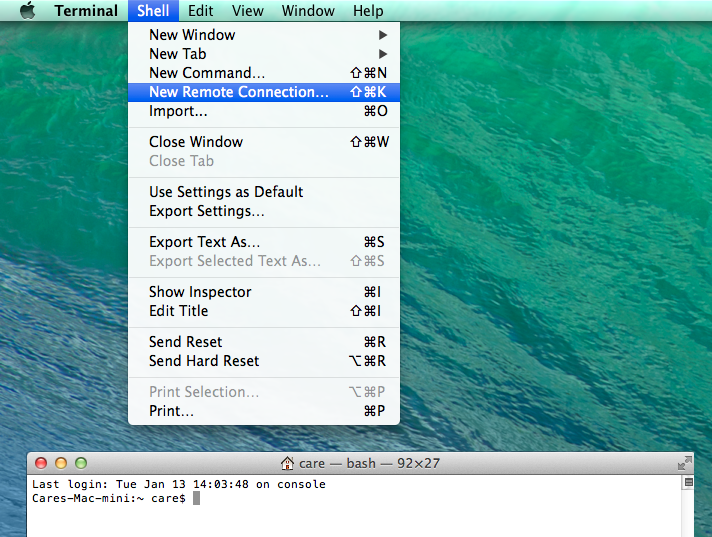712x537 pixels.
Task: Click the home folder icon in title bar
Action: [x=288, y=463]
